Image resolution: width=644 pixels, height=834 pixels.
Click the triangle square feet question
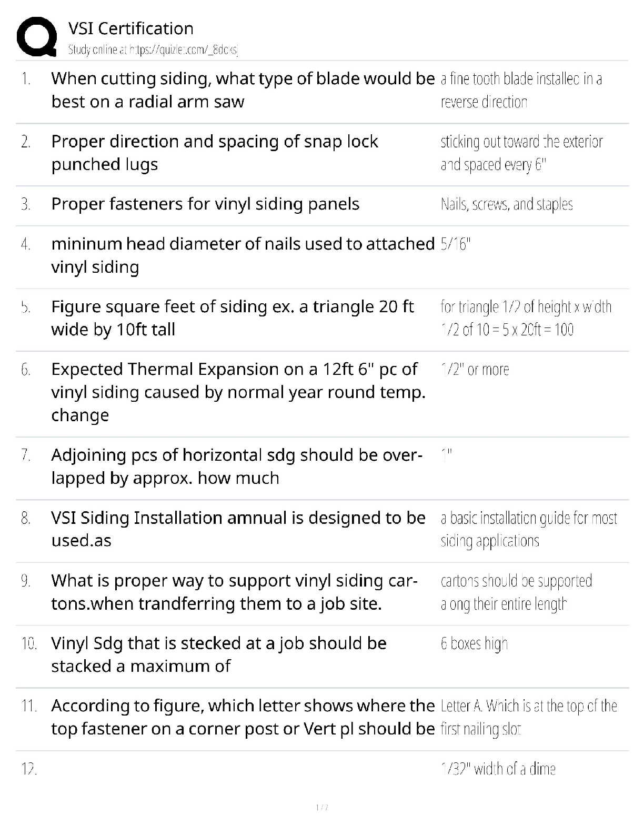(x=232, y=318)
